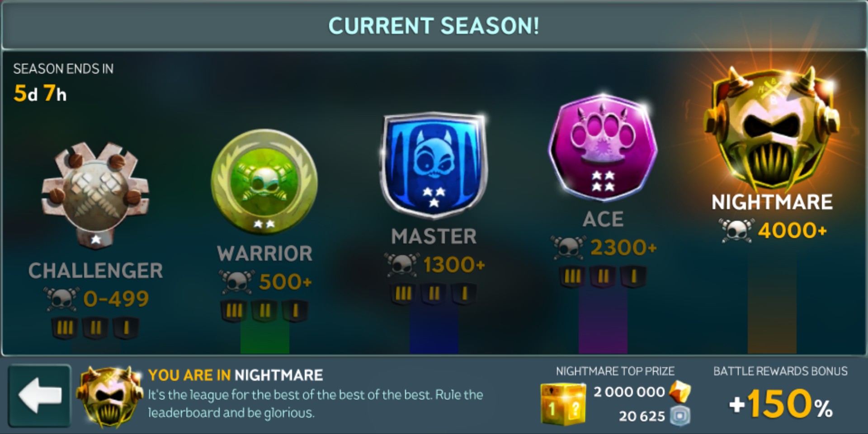868x434 pixels.
Task: Tap the +150% battle rewards bonus
Action: pyautogui.click(x=781, y=404)
